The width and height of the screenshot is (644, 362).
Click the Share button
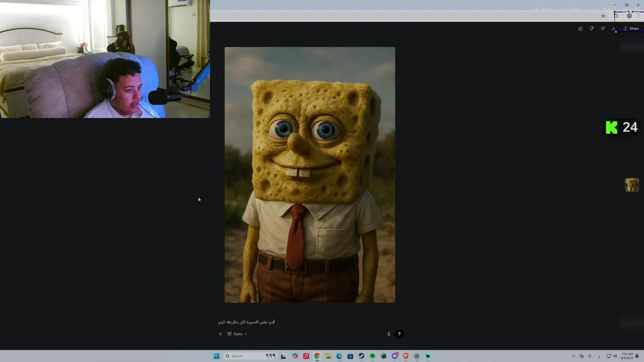click(631, 29)
